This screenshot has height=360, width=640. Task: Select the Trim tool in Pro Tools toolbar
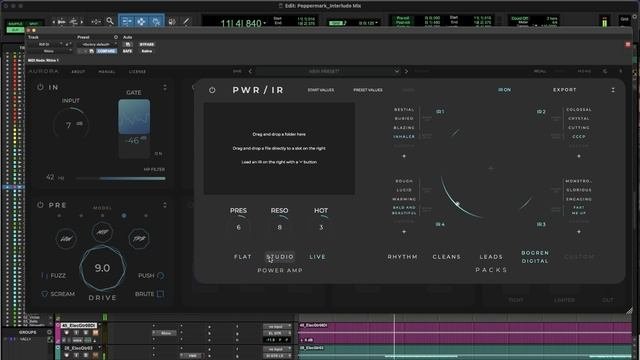tap(127, 22)
